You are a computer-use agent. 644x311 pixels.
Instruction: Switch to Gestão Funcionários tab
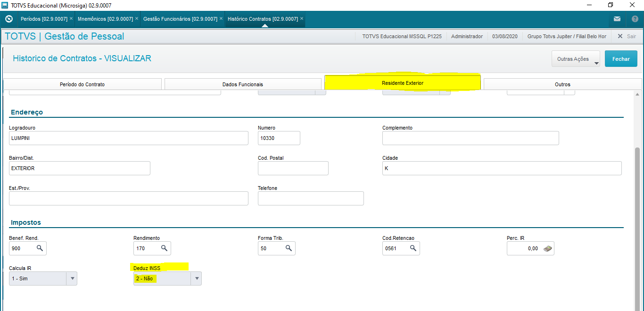[x=180, y=19]
